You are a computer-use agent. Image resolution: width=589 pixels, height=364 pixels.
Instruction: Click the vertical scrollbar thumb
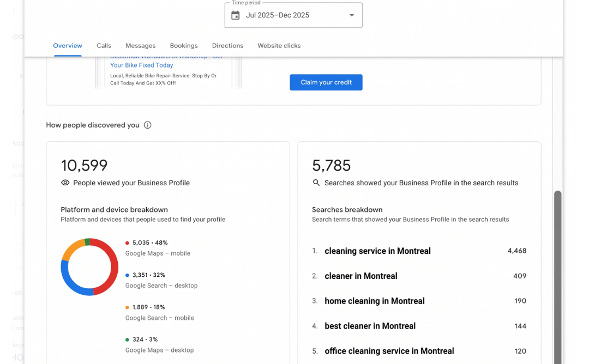click(x=558, y=277)
